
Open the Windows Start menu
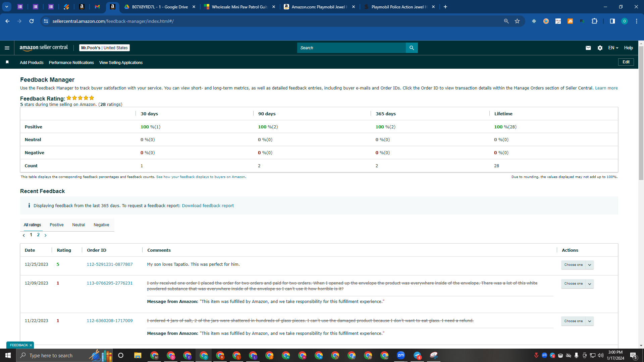(8, 355)
